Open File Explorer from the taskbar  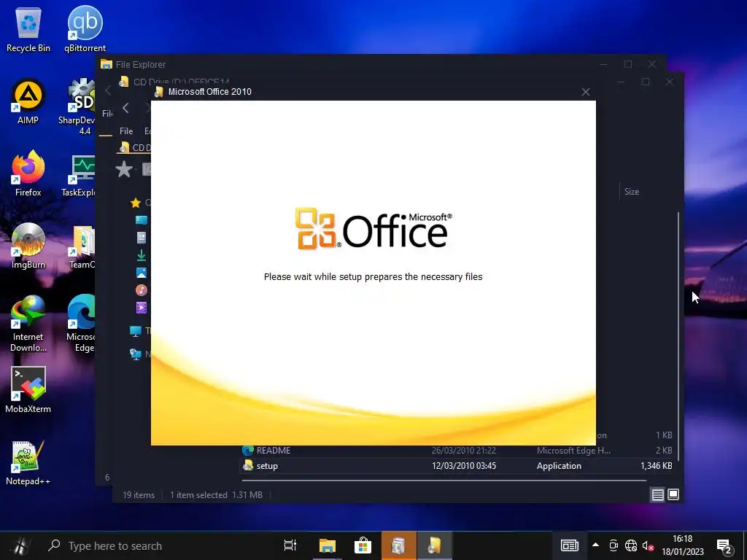point(328,545)
